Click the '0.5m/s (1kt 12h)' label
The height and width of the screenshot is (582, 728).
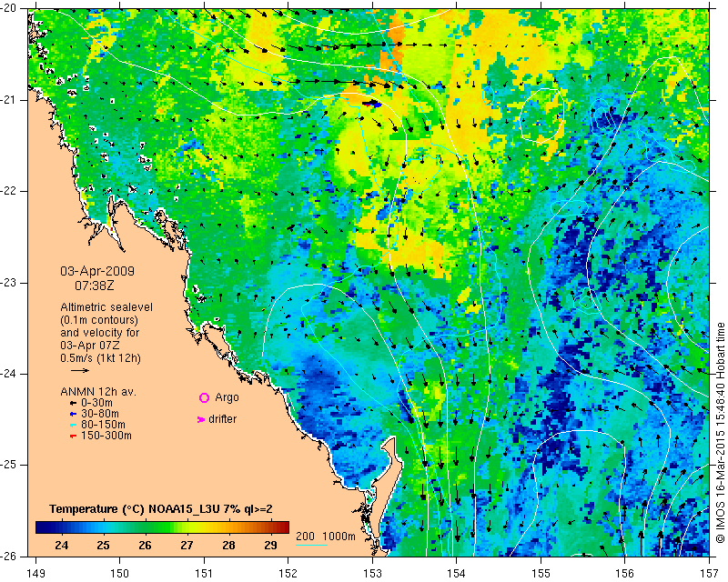click(100, 358)
